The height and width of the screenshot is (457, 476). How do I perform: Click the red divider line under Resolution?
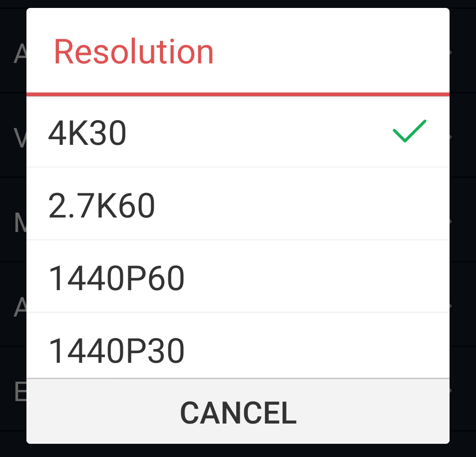coord(238,94)
